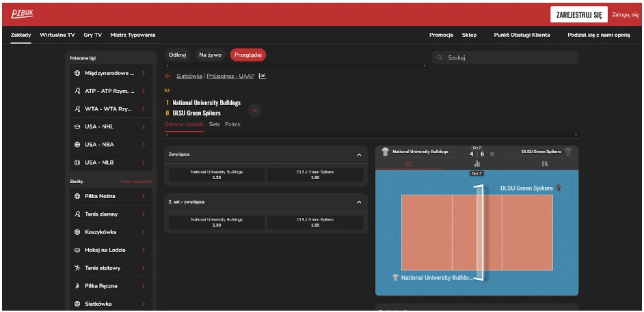The height and width of the screenshot is (312, 644).
Task: Click volleyball icon next to Siatkówka shortcut
Action: (x=77, y=304)
